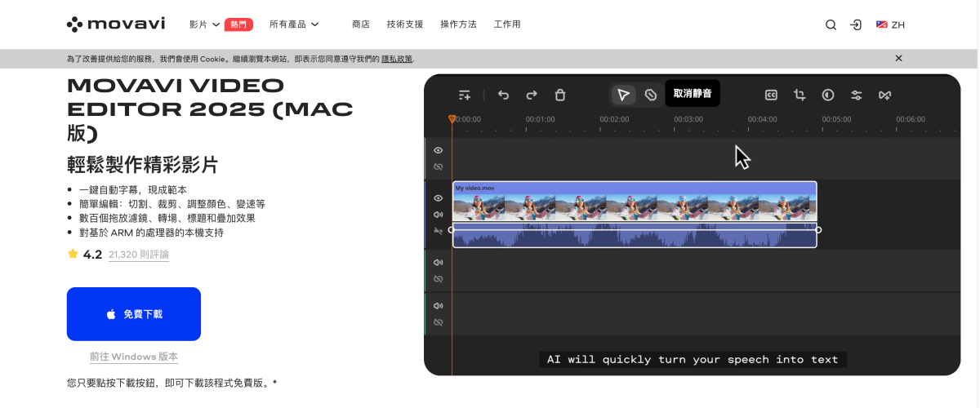
Task: Click the yellow rating star
Action: click(x=73, y=254)
